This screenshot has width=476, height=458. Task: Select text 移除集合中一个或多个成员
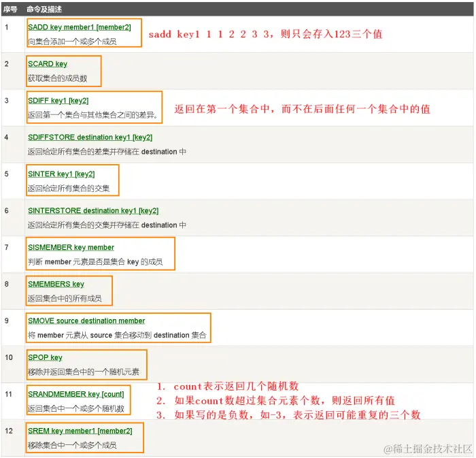click(x=72, y=446)
